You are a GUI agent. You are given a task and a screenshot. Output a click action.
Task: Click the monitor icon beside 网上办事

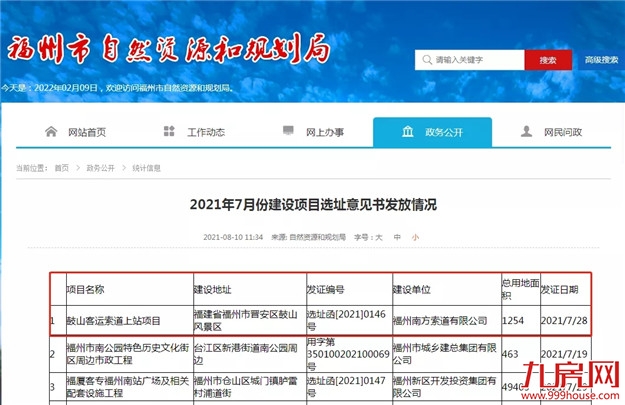pyautogui.click(x=288, y=130)
